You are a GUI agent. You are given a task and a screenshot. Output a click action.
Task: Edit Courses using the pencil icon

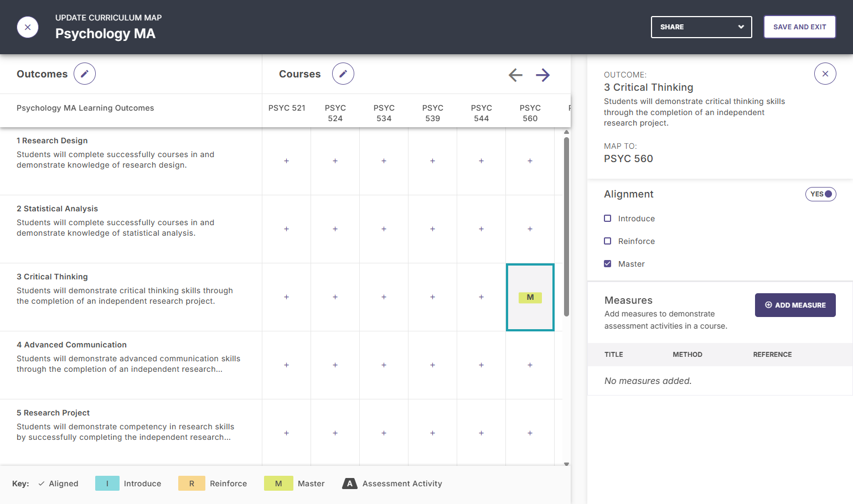click(343, 74)
